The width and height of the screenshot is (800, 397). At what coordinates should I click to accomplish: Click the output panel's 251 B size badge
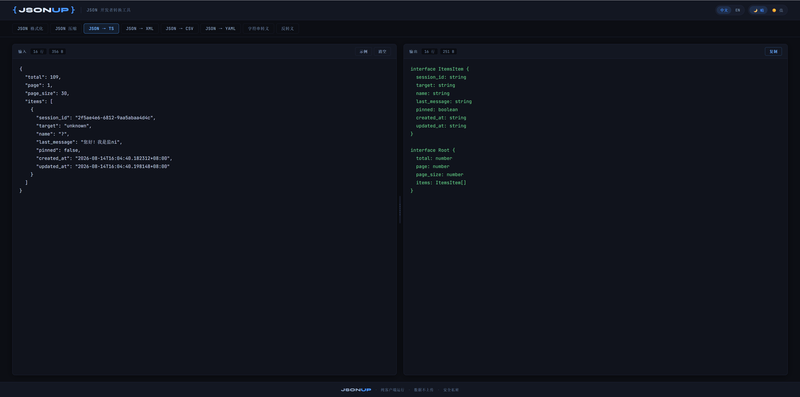(448, 52)
